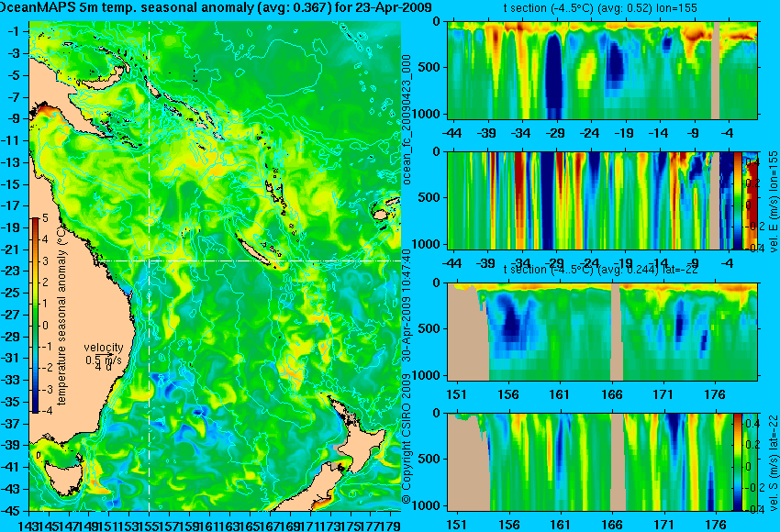The width and height of the screenshot is (780, 532).
Task: Click the temperature seasonal anomaly color bar on map
Action: (x=35, y=316)
